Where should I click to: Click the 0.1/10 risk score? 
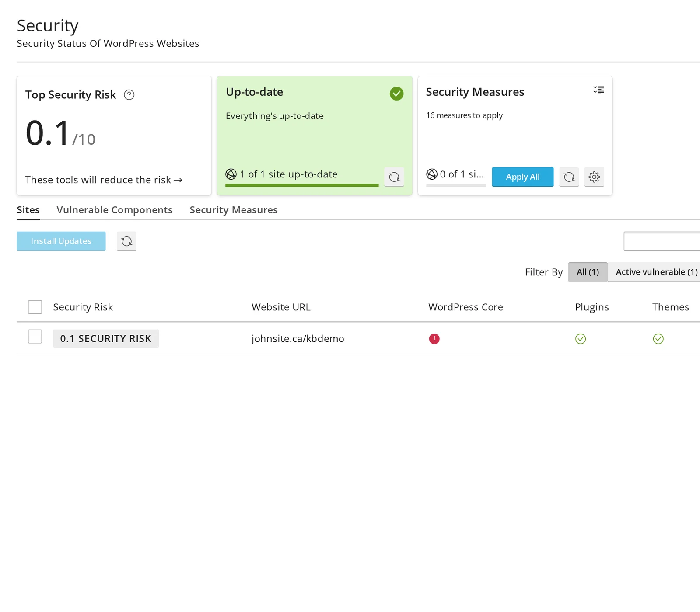click(x=60, y=133)
